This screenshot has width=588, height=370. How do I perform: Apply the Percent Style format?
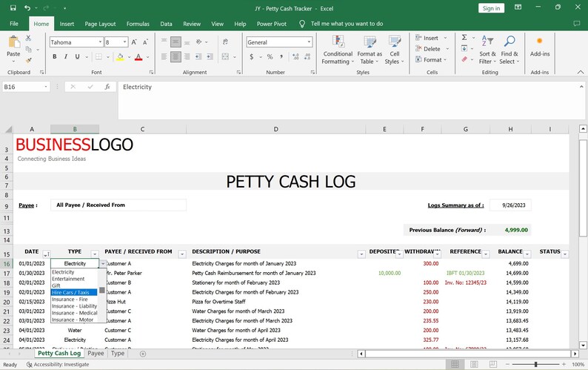270,56
